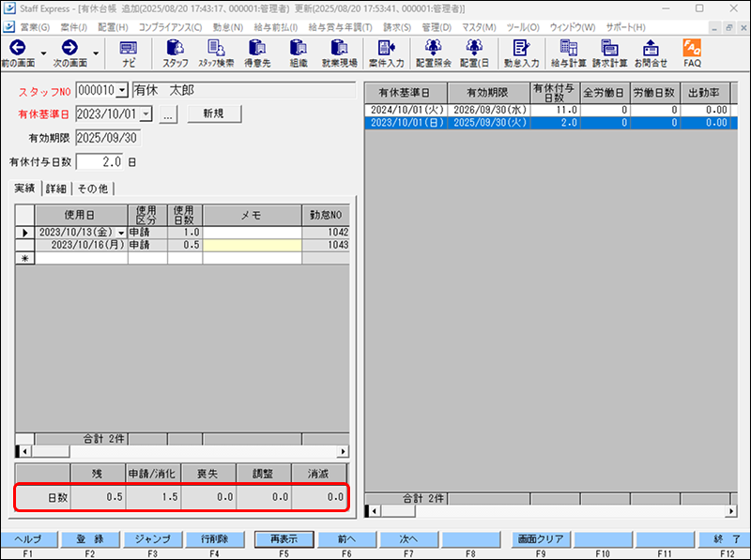751x560 pixels.
Task: Open the 配置照会 toolbar icon
Action: [434, 53]
